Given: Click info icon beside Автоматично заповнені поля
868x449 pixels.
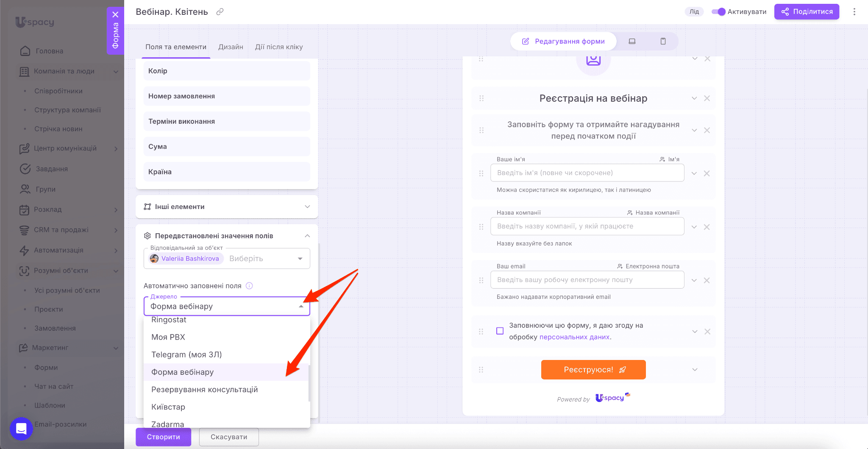Looking at the screenshot, I should [249, 286].
